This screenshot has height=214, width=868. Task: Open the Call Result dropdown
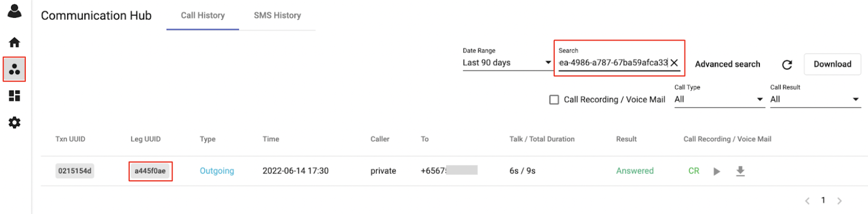click(x=815, y=99)
